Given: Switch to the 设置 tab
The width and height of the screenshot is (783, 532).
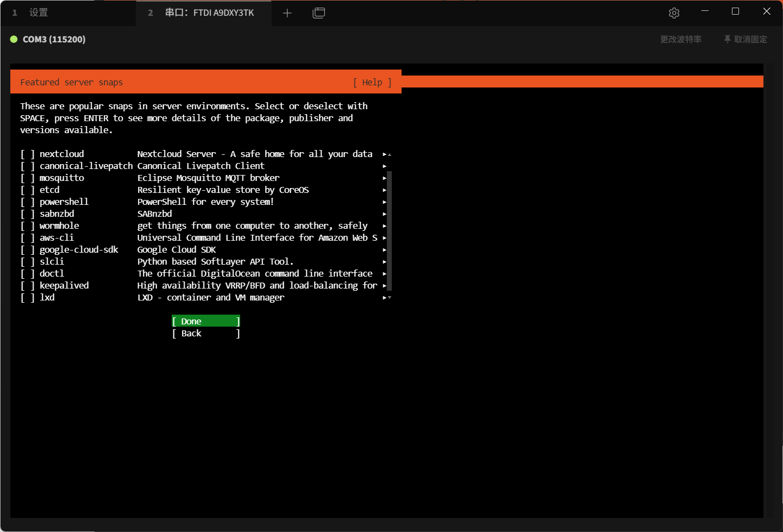Looking at the screenshot, I should pyautogui.click(x=38, y=13).
